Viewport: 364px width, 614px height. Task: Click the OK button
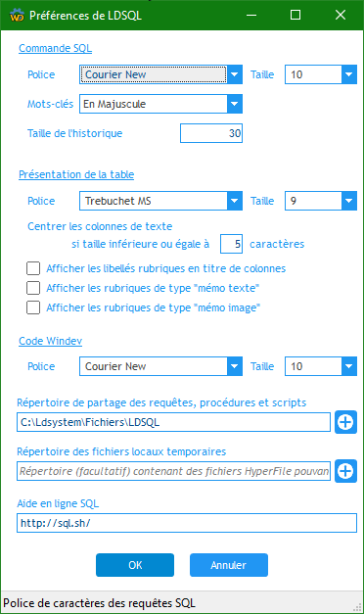[x=135, y=565]
